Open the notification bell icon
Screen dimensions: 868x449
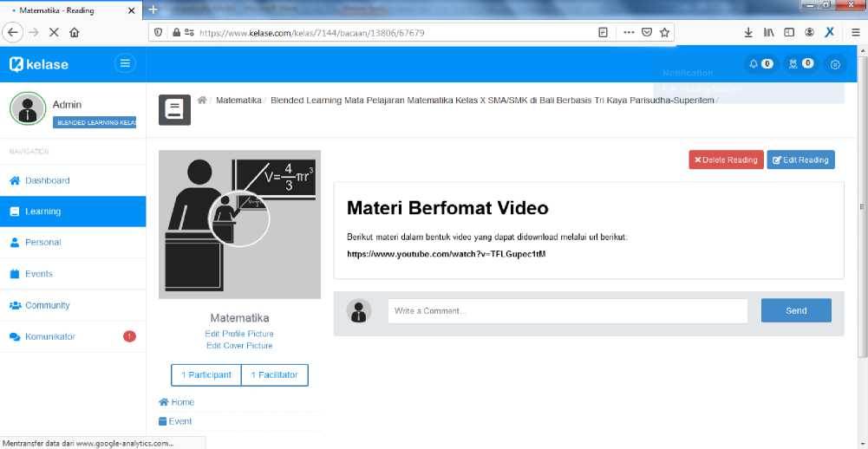(754, 63)
